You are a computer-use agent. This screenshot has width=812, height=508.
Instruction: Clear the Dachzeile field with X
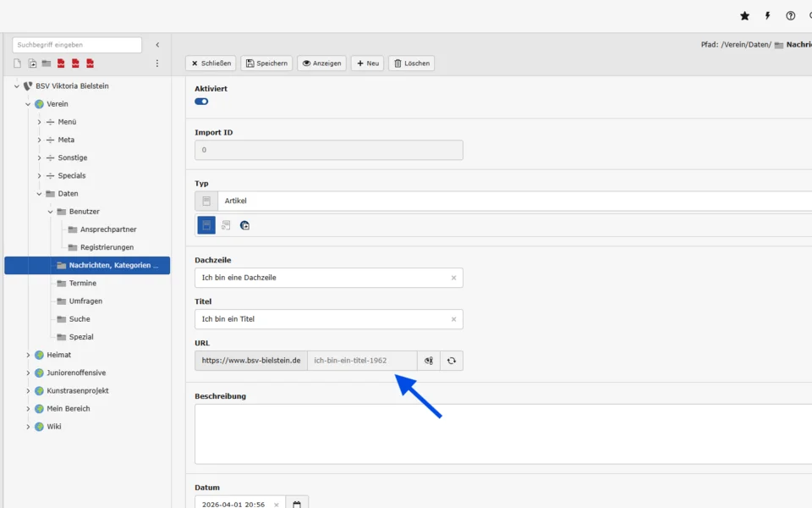[x=453, y=278]
